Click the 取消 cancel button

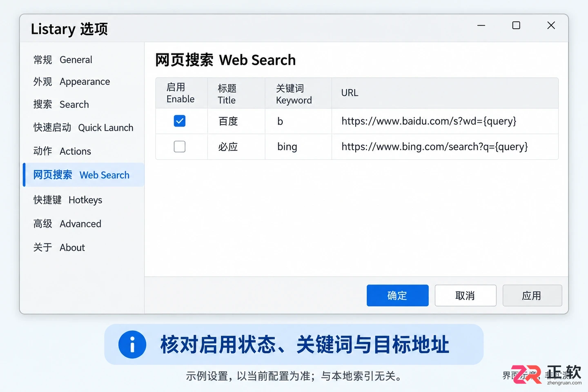(x=465, y=296)
